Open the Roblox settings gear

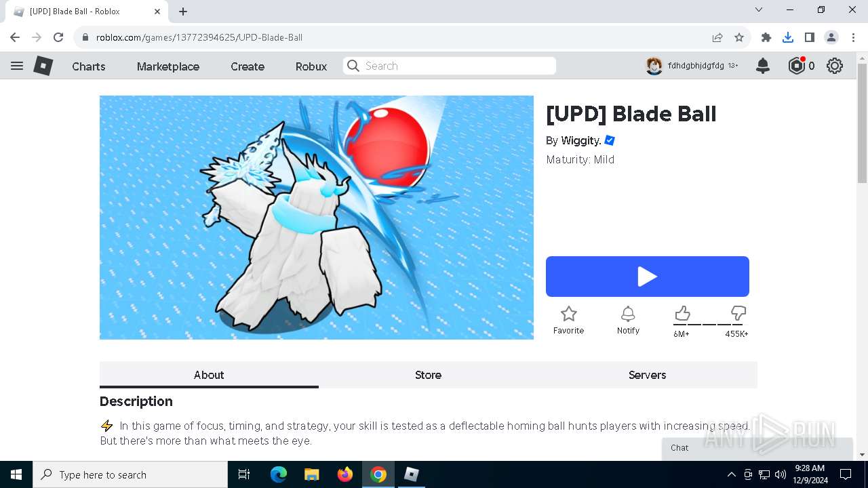(x=835, y=66)
